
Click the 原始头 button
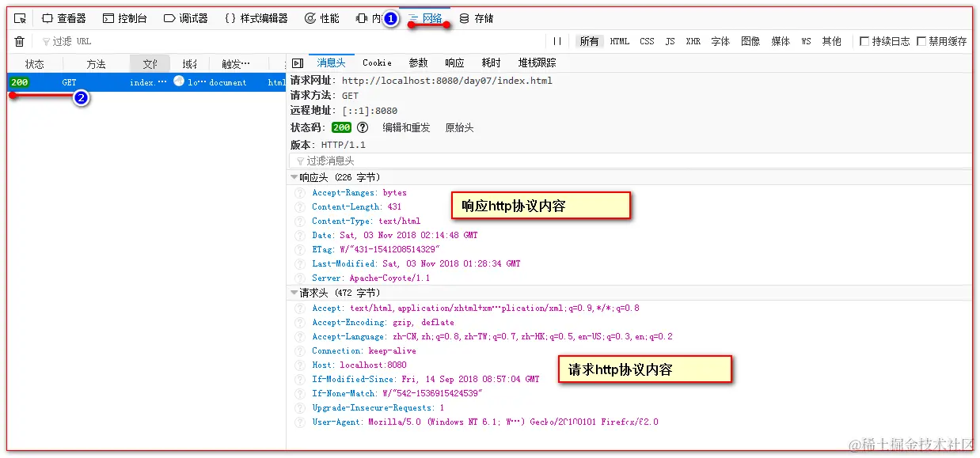[x=460, y=127]
